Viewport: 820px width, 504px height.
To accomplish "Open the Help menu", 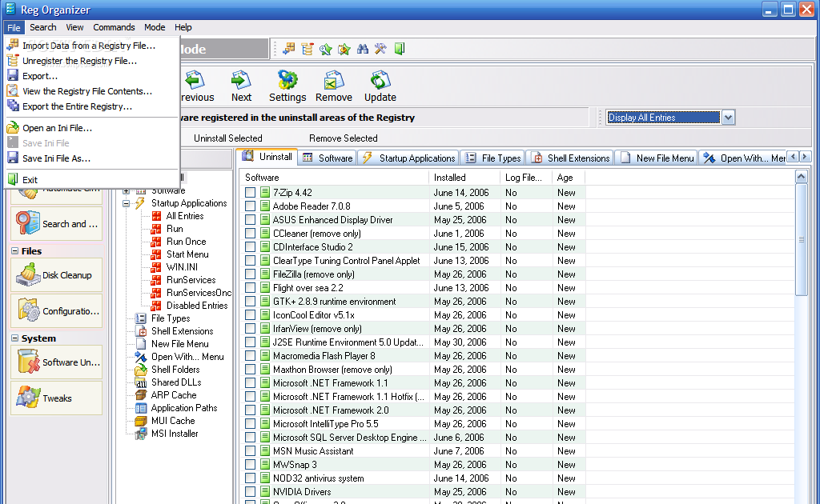I will tap(183, 27).
